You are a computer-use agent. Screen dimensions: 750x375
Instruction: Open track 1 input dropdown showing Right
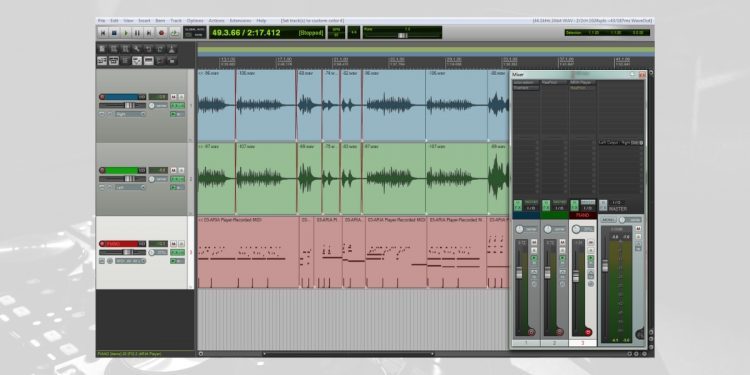[130, 114]
